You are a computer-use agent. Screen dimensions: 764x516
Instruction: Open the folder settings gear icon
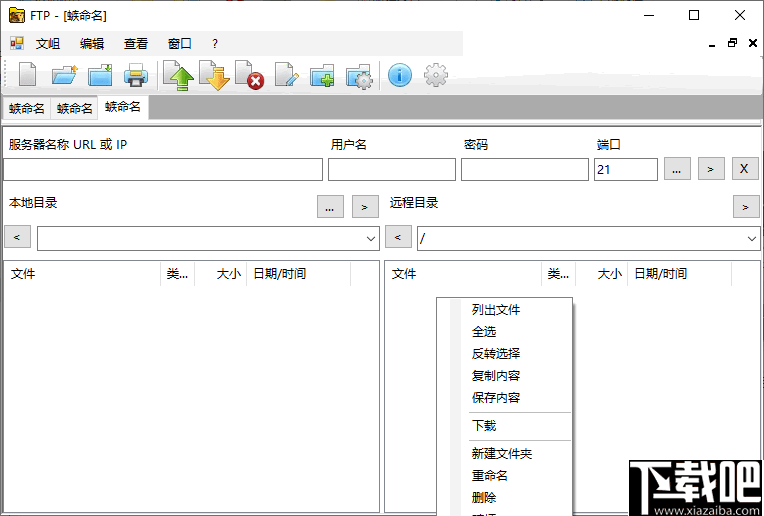[359, 76]
